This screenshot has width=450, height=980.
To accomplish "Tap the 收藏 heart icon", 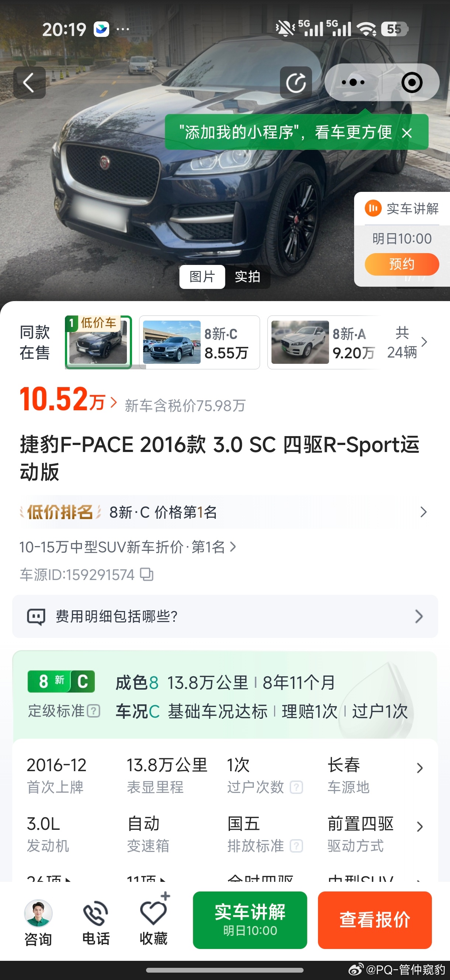I will point(154,912).
